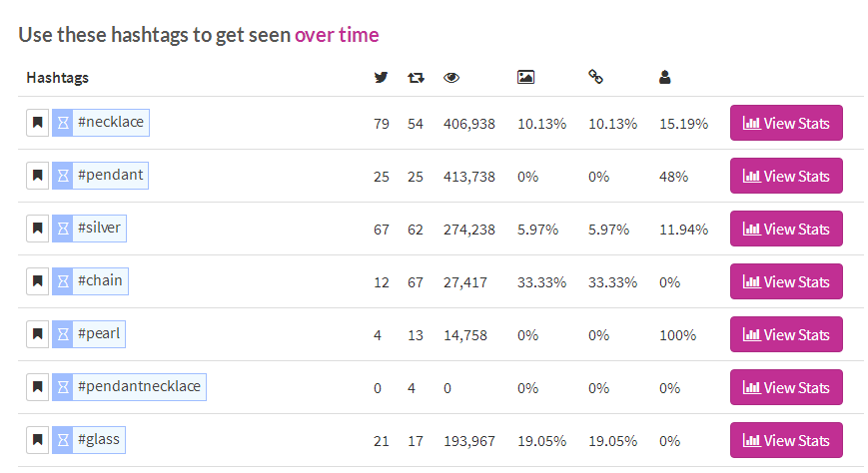Toggle the bookmark for #pendantnecklace
The height and width of the screenshot is (473, 868).
[x=38, y=387]
